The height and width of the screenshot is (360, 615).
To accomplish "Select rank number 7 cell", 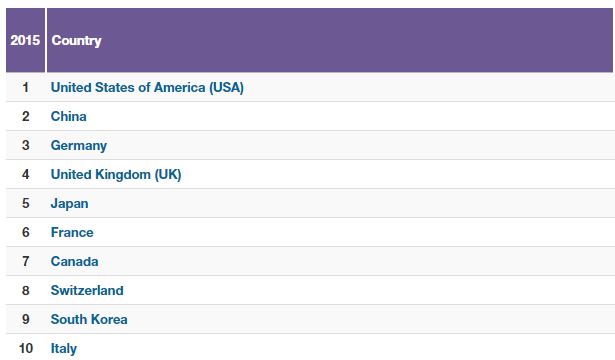I will 25,261.
